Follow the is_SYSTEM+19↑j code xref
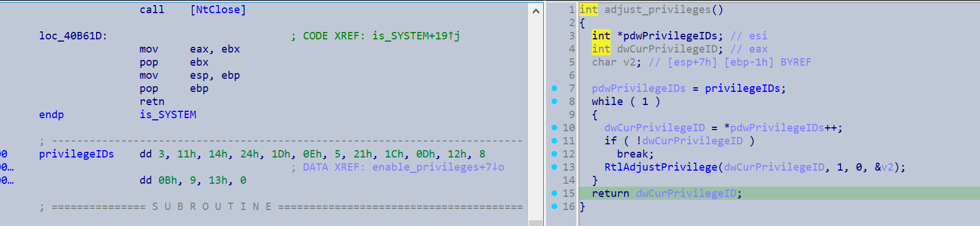980x226 pixels. pyautogui.click(x=416, y=36)
